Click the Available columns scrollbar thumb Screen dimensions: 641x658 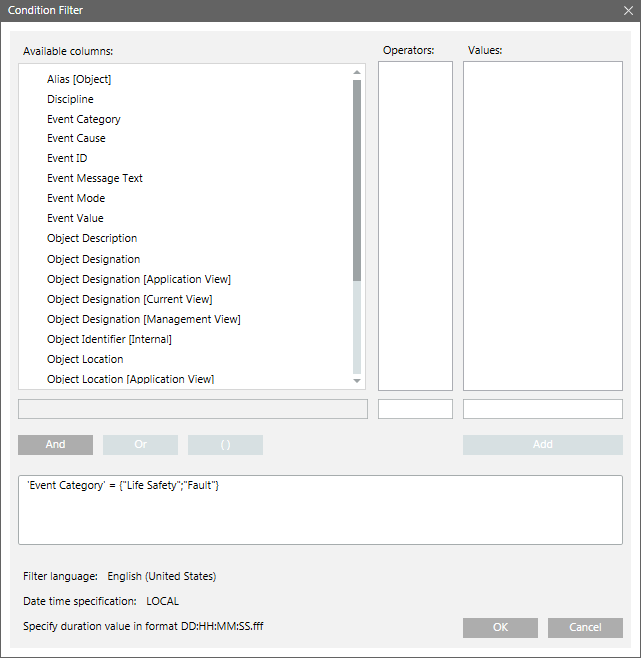357,180
